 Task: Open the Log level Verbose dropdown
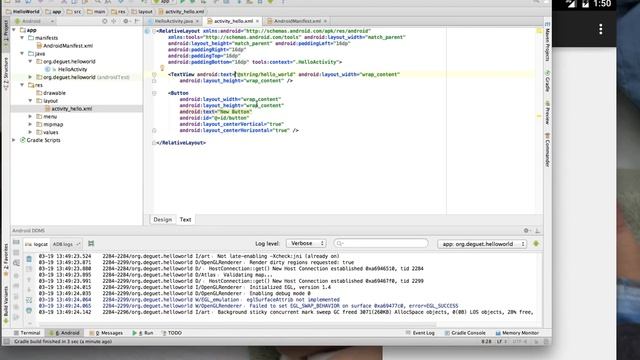[x=306, y=243]
